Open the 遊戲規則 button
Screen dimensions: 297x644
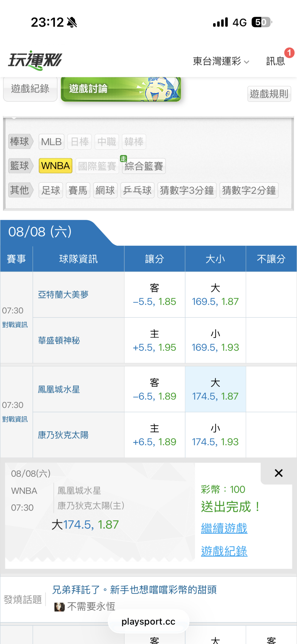(269, 94)
